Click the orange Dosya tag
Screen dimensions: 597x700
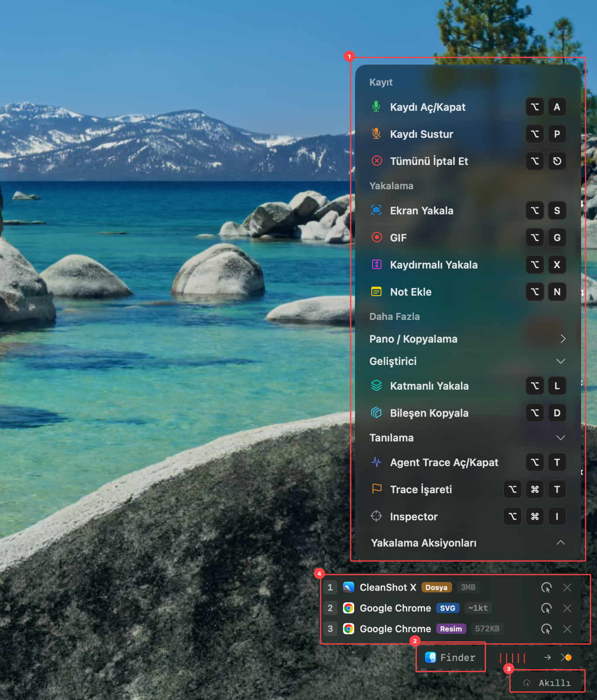[436, 587]
